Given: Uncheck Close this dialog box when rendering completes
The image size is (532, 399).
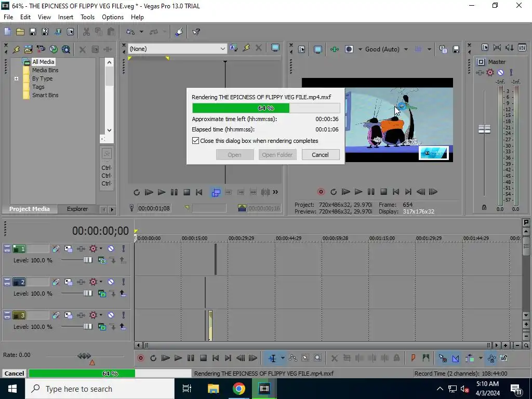Looking at the screenshot, I should click(x=195, y=140).
